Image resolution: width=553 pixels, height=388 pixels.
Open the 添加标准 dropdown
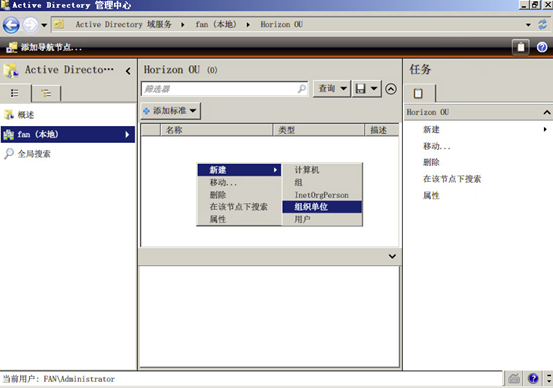170,111
